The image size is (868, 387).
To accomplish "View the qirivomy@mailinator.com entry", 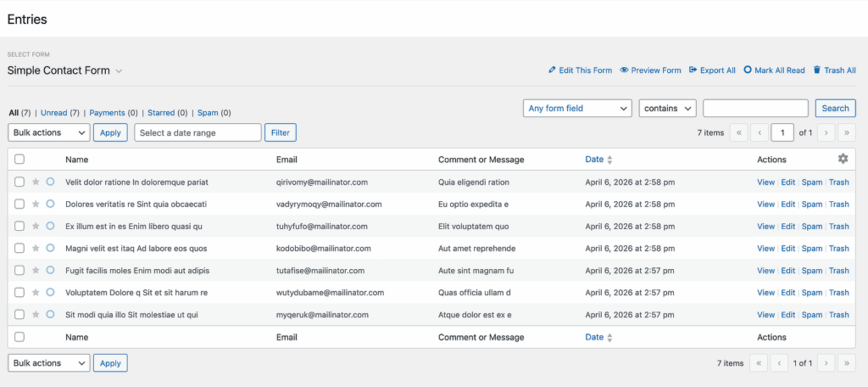I will pos(765,182).
